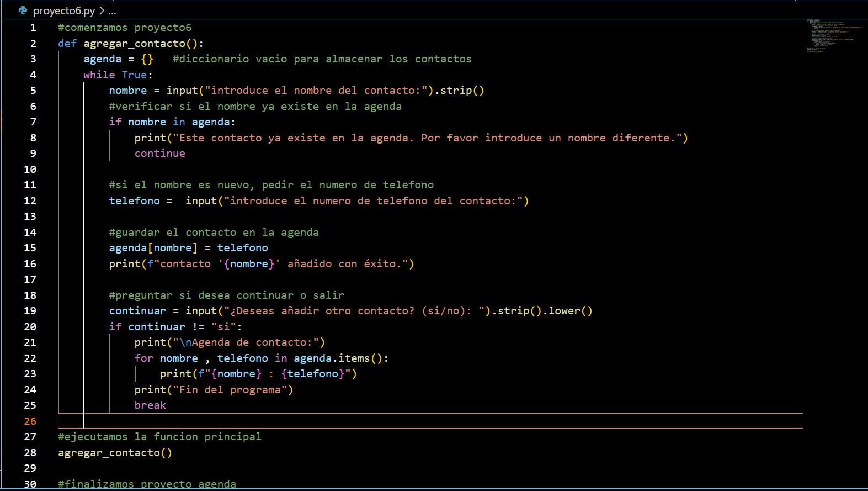The image size is (868, 491).
Task: Click string 'Fin del programa'
Action: pyautogui.click(x=230, y=390)
